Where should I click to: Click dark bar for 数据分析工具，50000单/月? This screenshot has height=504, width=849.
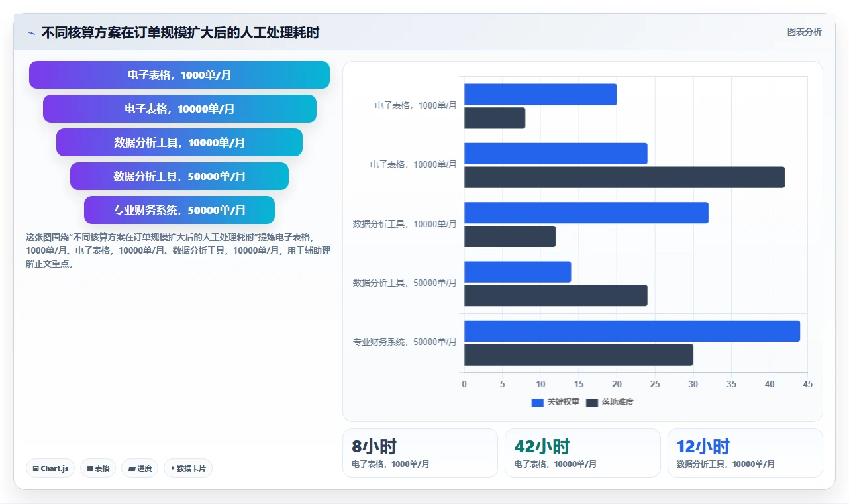click(556, 295)
